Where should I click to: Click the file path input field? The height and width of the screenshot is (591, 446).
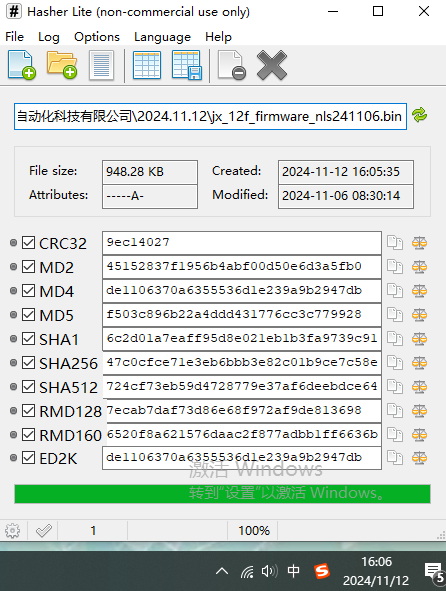pos(210,116)
